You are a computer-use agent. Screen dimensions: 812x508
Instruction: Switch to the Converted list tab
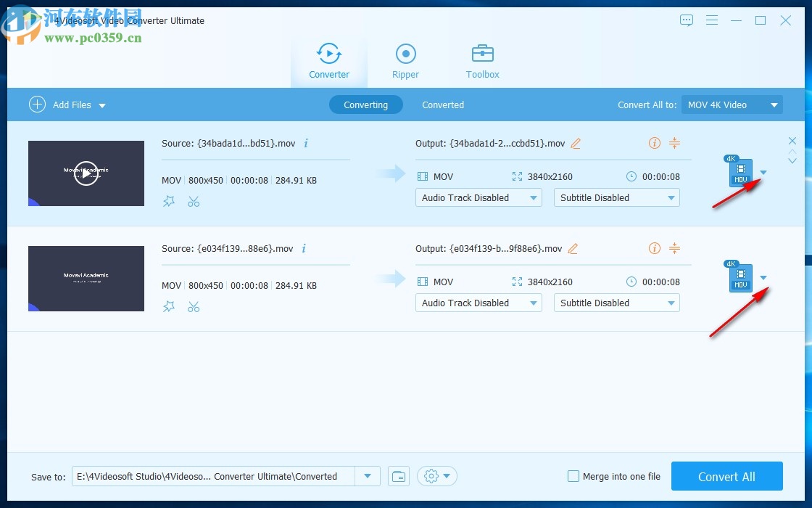(x=442, y=105)
